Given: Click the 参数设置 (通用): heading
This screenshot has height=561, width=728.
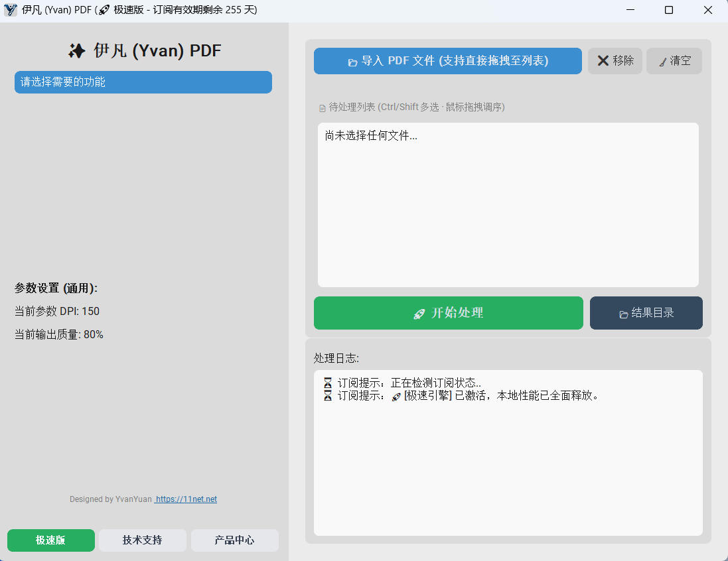Looking at the screenshot, I should [x=56, y=288].
